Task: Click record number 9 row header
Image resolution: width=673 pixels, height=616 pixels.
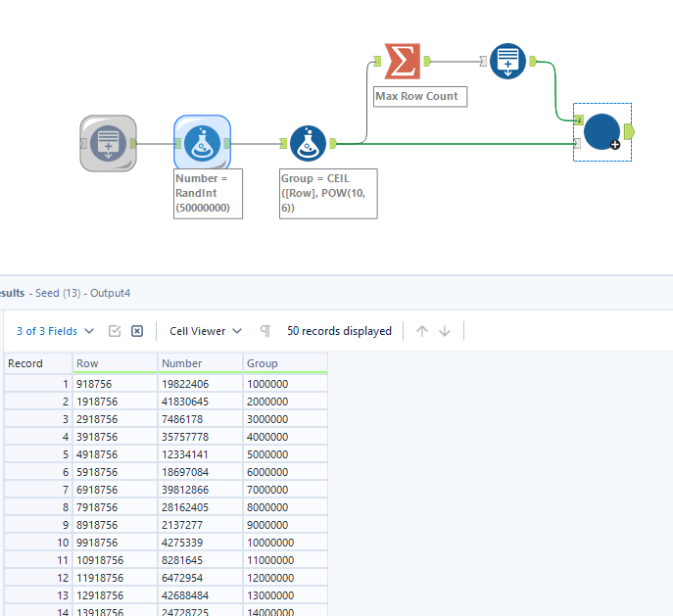Action: point(38,525)
